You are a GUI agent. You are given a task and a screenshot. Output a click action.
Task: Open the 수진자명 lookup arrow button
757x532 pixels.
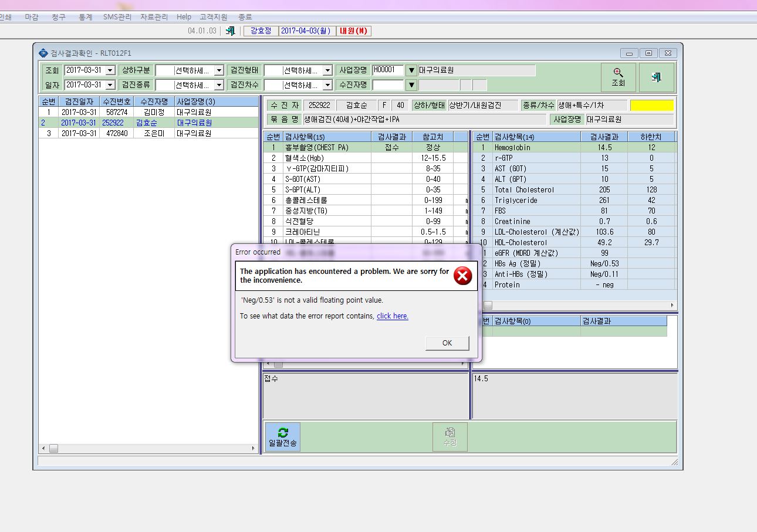[411, 85]
